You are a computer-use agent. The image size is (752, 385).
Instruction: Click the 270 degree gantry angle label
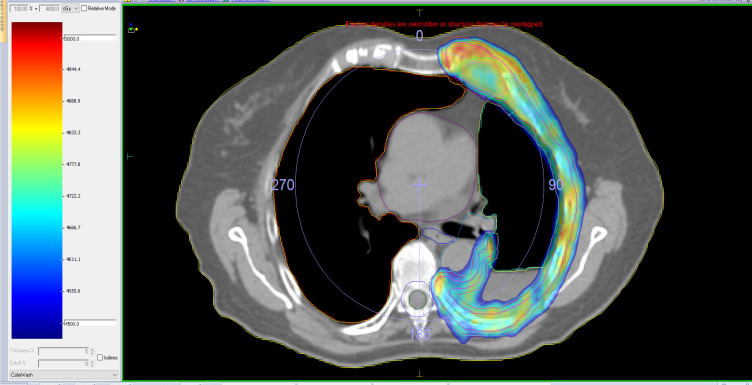tap(283, 185)
